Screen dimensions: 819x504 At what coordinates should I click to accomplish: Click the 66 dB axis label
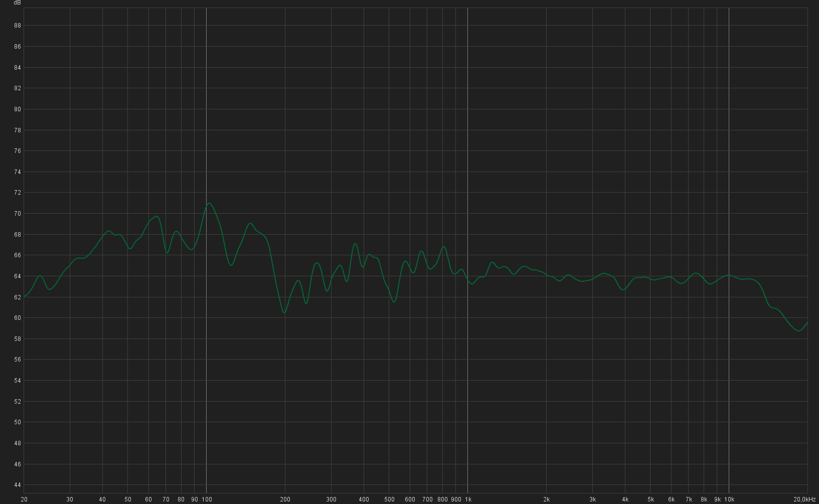[18, 255]
